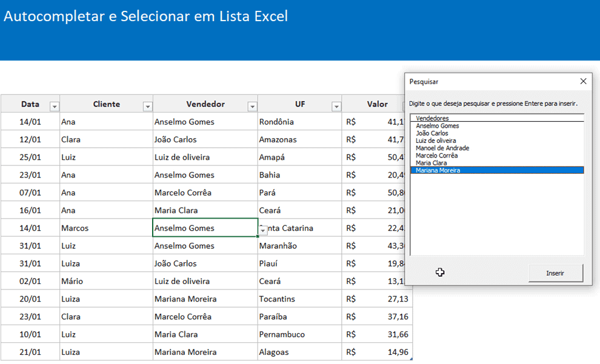Open the Valor column filter dropdown
Screen dimensions: 600x364
point(405,106)
